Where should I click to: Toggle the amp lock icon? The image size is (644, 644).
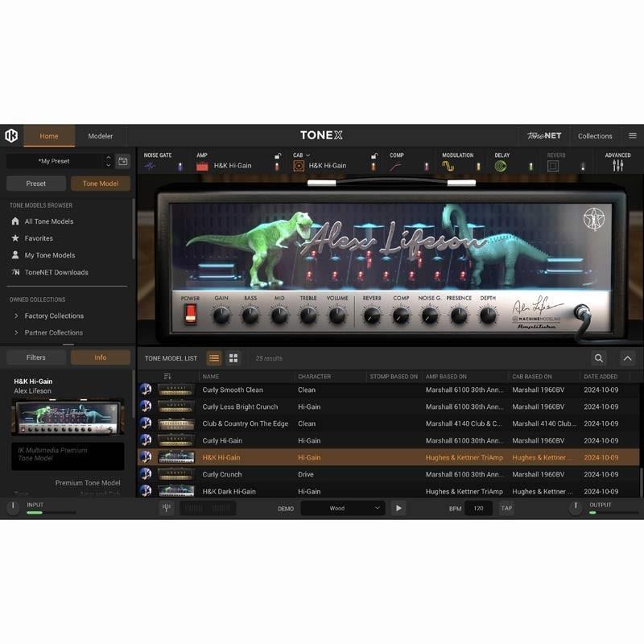(x=278, y=156)
